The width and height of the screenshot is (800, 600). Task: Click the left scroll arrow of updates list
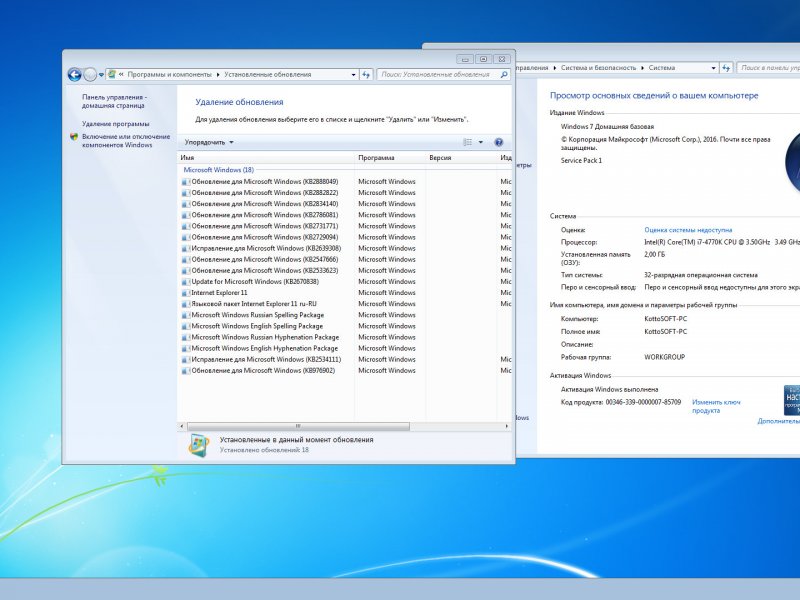tap(182, 426)
